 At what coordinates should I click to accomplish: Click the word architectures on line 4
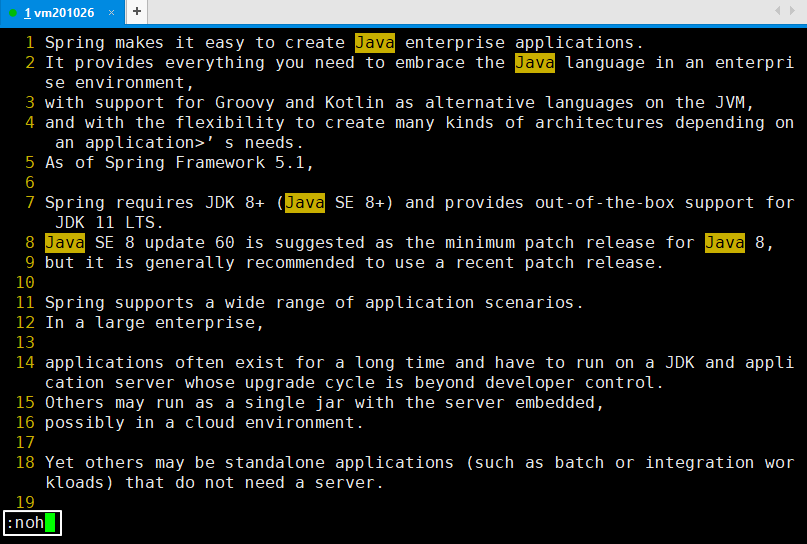coord(600,123)
